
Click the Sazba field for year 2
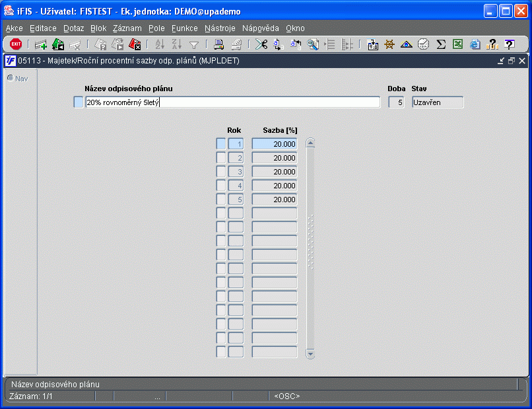[275, 158]
